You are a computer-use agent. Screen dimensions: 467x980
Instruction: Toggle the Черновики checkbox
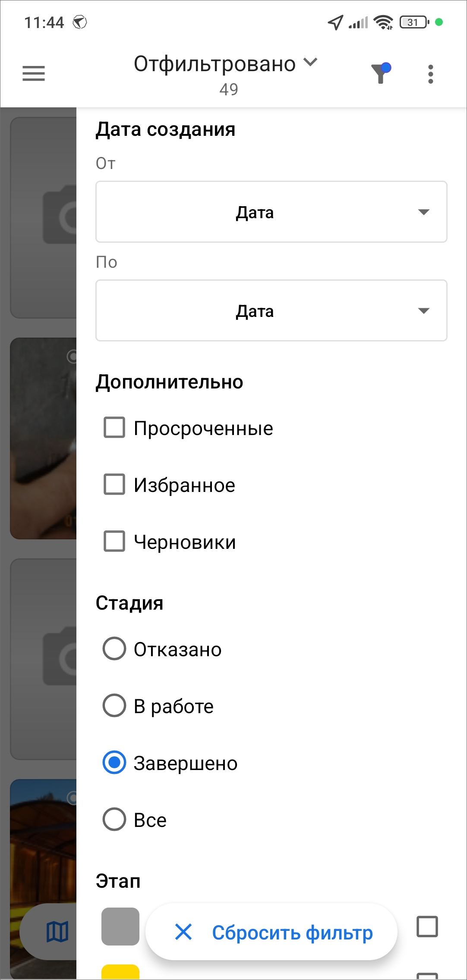(114, 542)
